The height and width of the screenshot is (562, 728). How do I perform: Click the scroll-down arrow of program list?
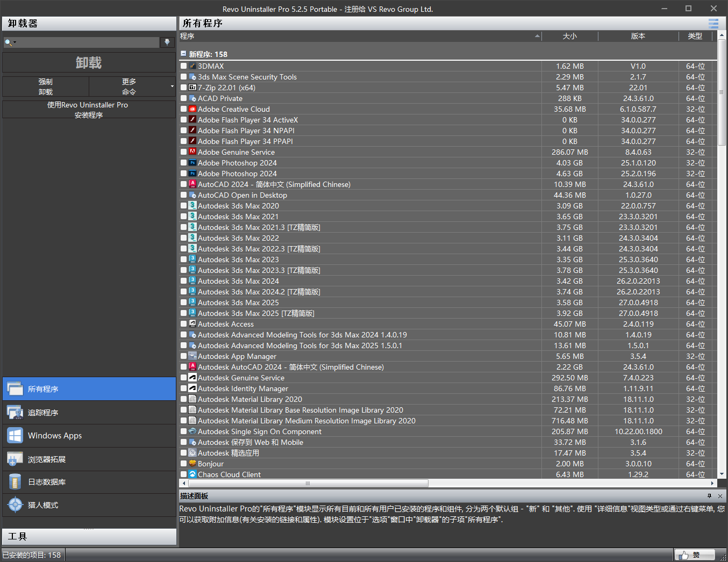[x=722, y=474]
